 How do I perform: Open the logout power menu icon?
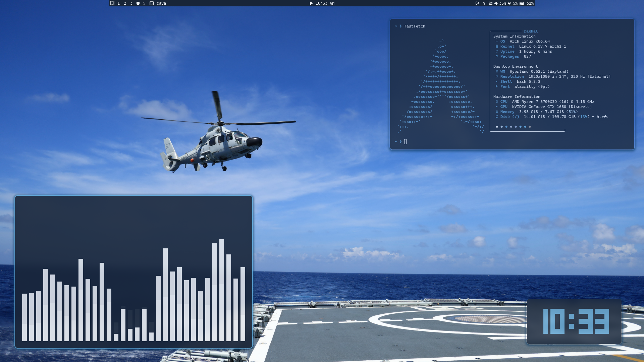pyautogui.click(x=477, y=3)
